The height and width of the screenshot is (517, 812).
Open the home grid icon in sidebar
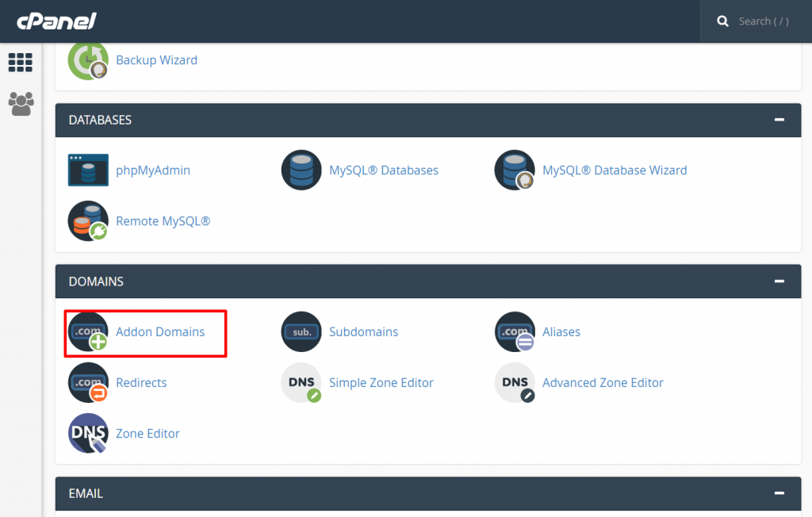pos(21,63)
